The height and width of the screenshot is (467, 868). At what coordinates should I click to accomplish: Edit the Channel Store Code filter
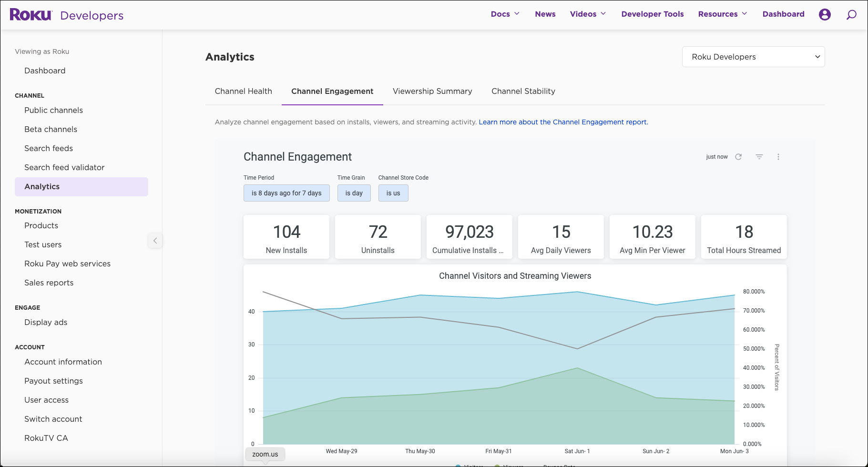point(393,193)
